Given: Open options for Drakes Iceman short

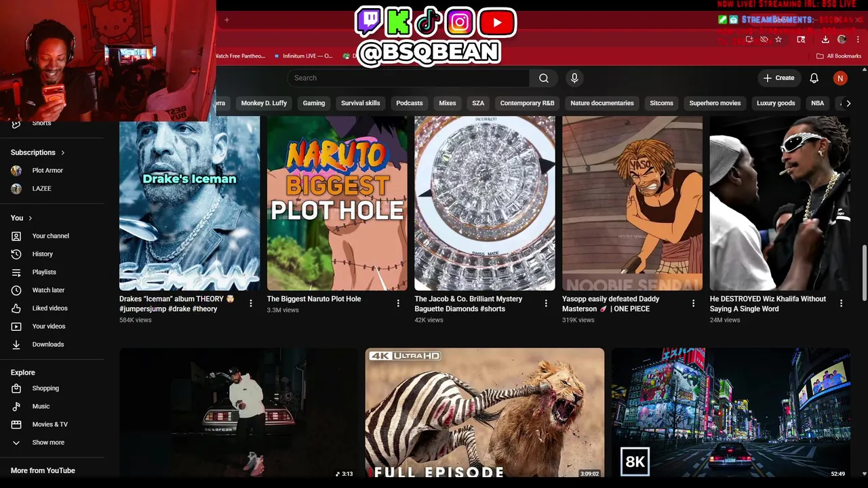Looking at the screenshot, I should click(x=251, y=304).
